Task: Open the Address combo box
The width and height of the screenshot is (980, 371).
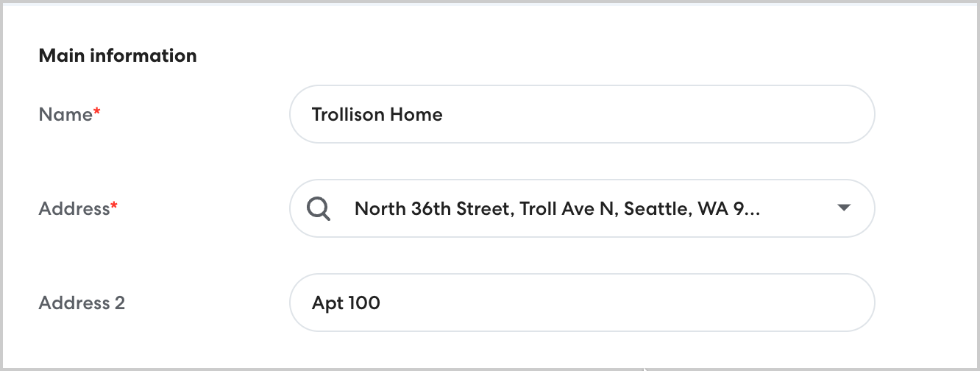Action: [581, 209]
